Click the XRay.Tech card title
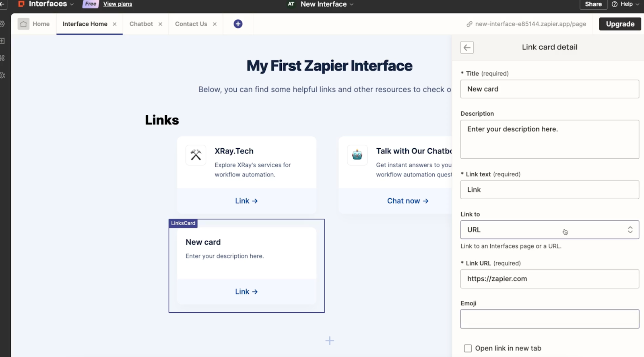Image resolution: width=644 pixels, height=357 pixels. click(234, 151)
